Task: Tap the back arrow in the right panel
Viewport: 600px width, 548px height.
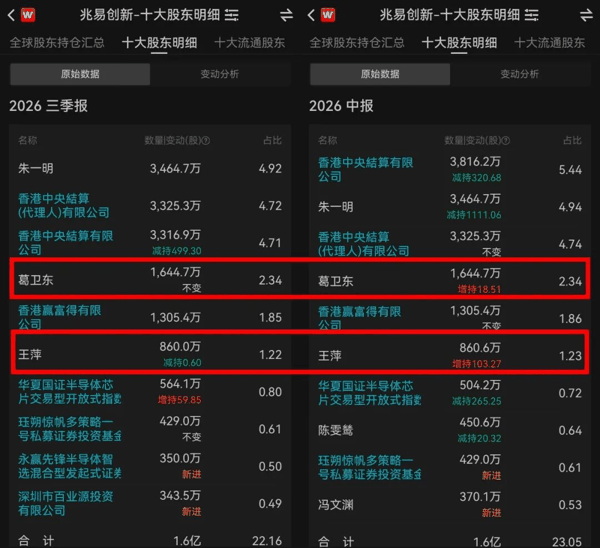Action: [311, 15]
